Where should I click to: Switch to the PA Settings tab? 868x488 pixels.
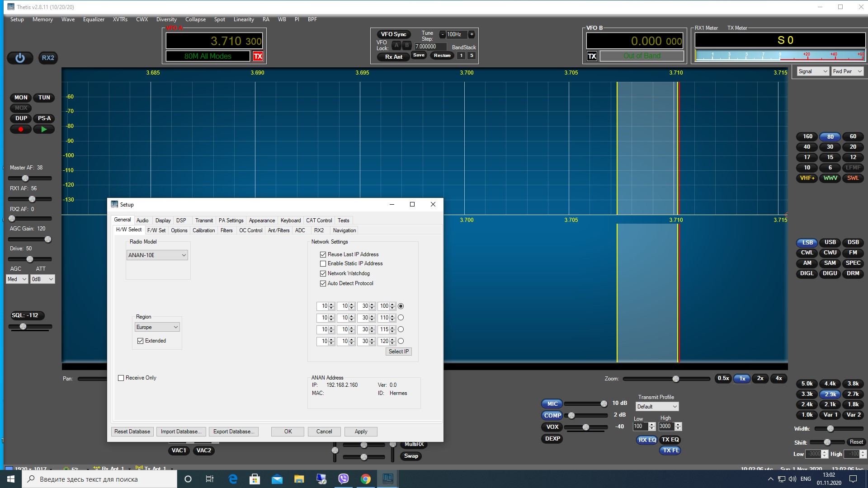pyautogui.click(x=231, y=221)
